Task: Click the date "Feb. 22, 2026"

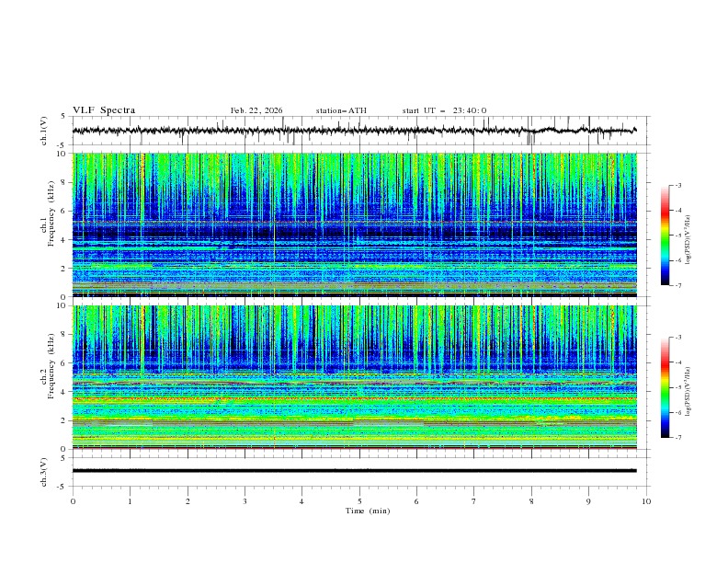Action: pyautogui.click(x=256, y=110)
